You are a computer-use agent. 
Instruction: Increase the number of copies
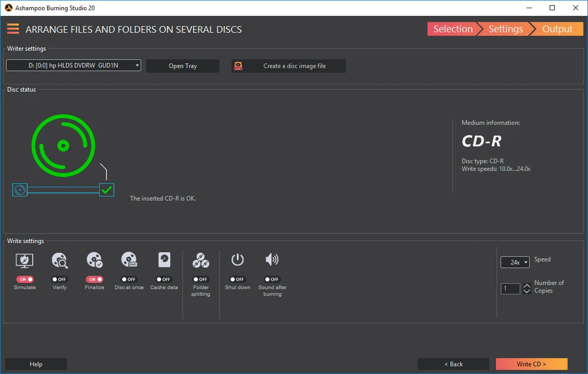tap(527, 286)
